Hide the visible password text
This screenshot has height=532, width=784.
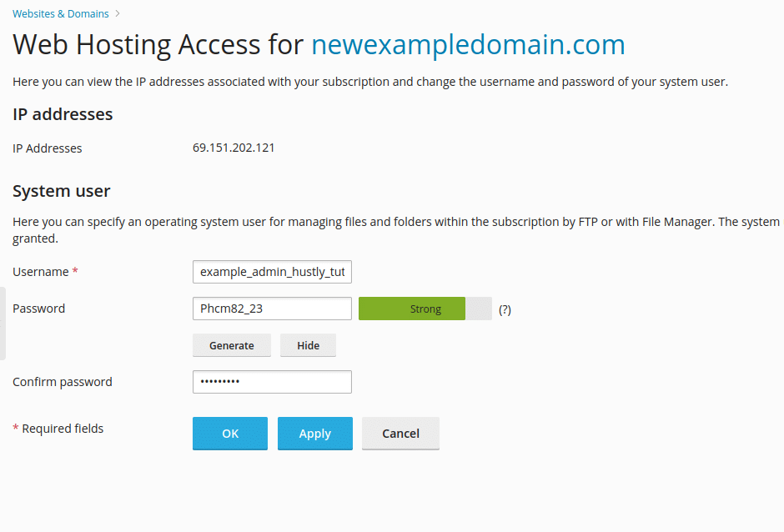pyautogui.click(x=308, y=344)
